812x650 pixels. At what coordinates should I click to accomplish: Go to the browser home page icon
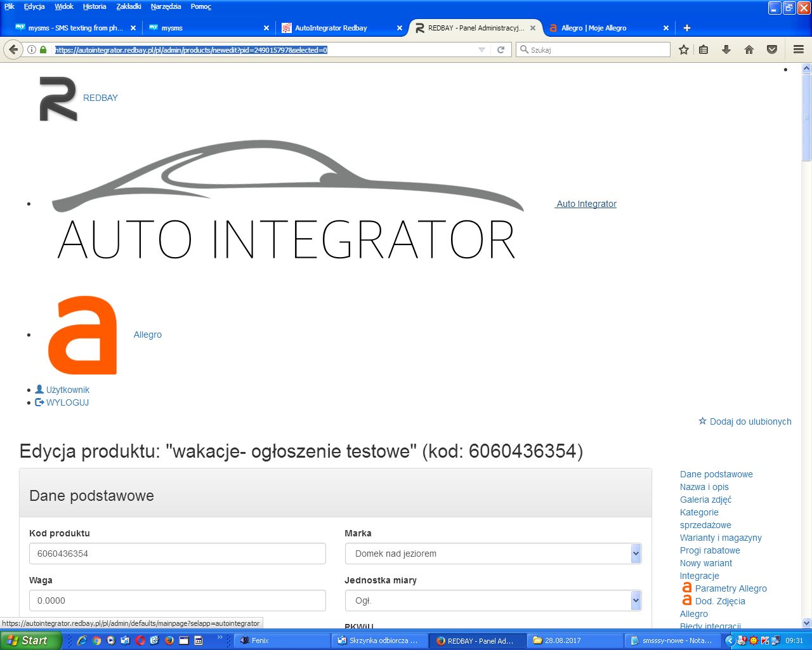click(749, 50)
